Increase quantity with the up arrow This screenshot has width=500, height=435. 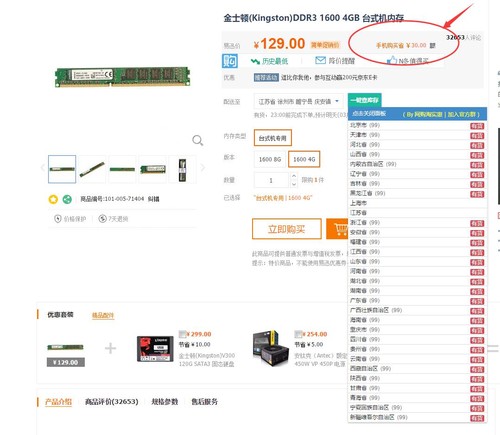pyautogui.click(x=294, y=176)
